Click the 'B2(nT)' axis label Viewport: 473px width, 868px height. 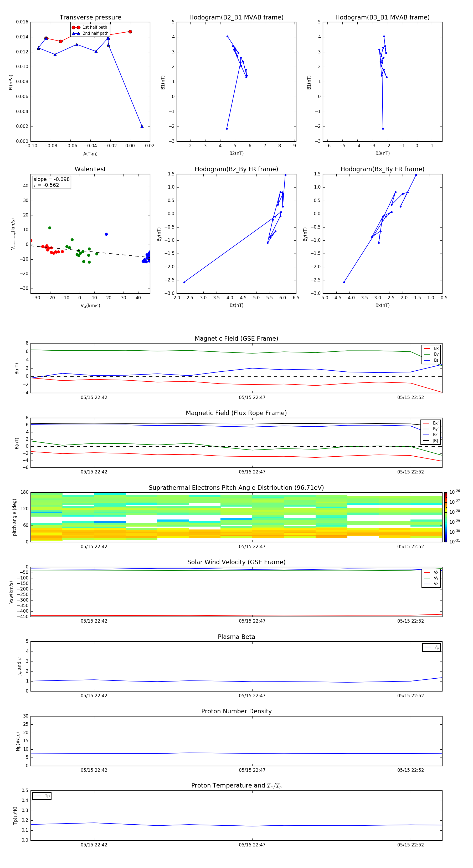(x=236, y=153)
